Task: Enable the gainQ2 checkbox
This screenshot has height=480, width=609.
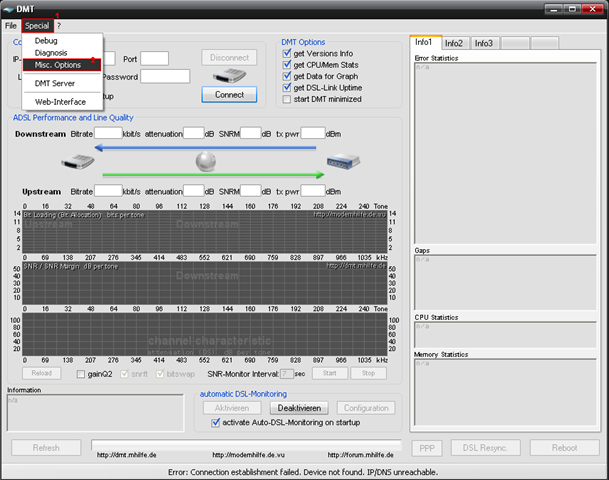Action: click(80, 374)
